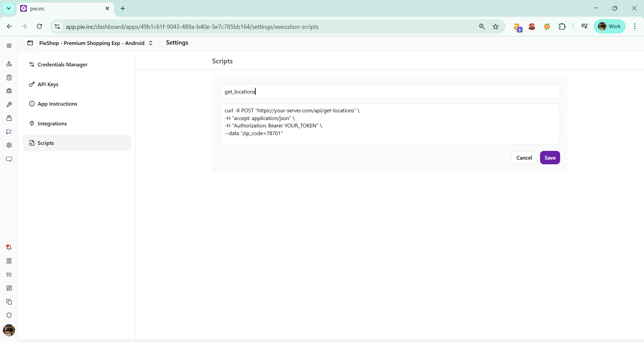
Task: Select the wrench tools icon in the sidebar
Action: (9, 105)
